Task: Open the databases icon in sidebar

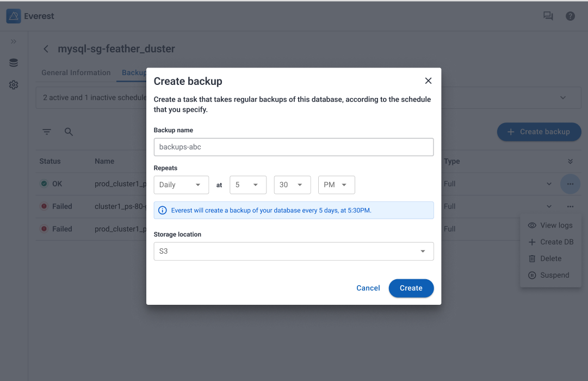Action: pyautogui.click(x=14, y=63)
